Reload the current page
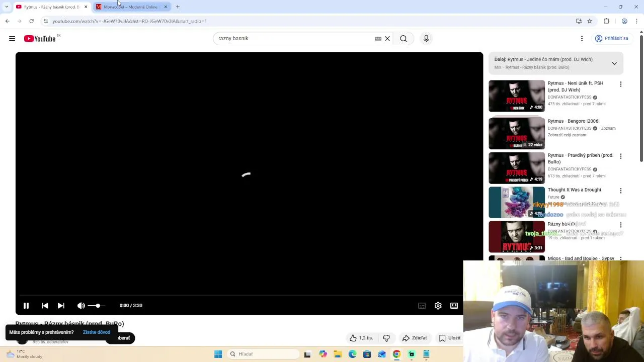Viewport: 644px width, 362px height. click(x=31, y=21)
